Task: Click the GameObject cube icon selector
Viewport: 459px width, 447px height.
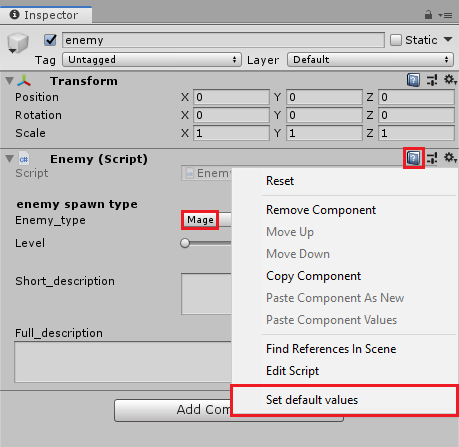Action: click(x=18, y=43)
